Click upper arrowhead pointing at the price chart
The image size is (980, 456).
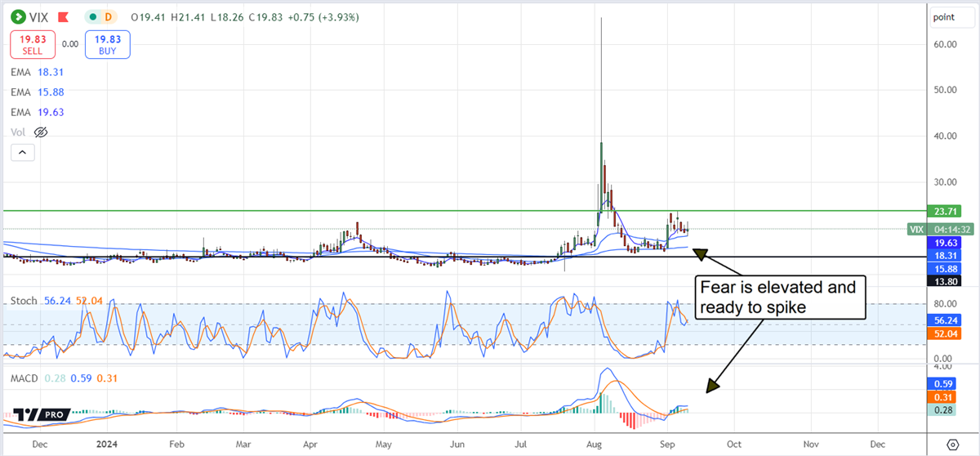pos(700,253)
